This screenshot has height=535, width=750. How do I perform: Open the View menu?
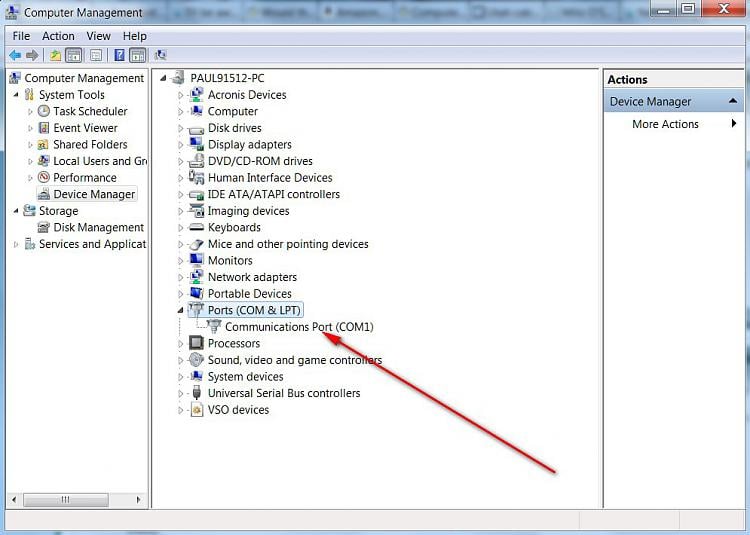tap(99, 36)
